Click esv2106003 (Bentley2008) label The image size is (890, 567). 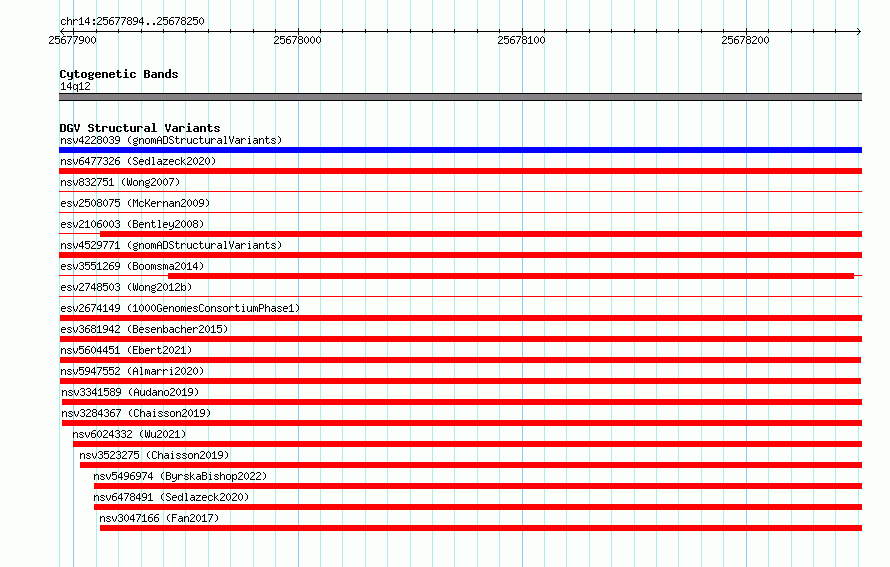click(x=132, y=224)
